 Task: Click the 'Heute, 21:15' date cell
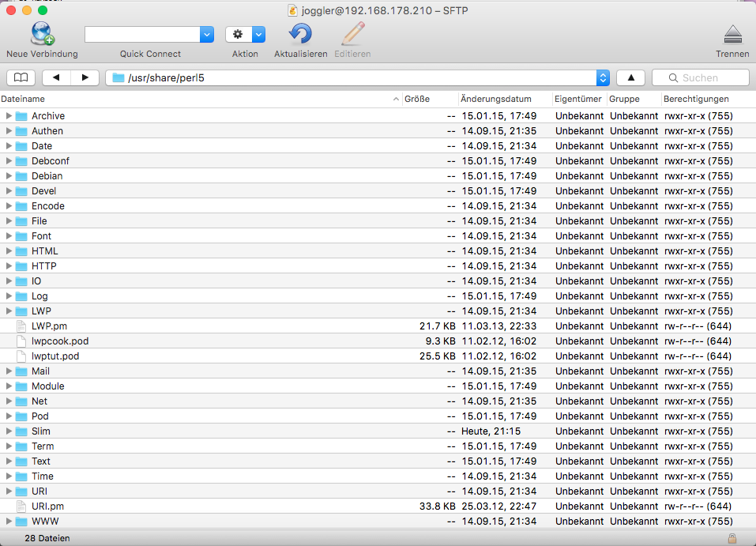click(491, 431)
